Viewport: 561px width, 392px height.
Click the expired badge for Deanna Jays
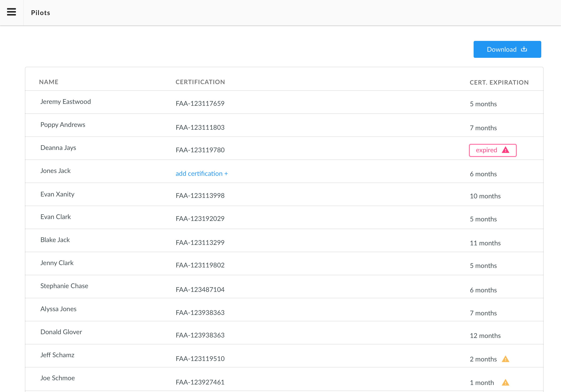tap(493, 150)
